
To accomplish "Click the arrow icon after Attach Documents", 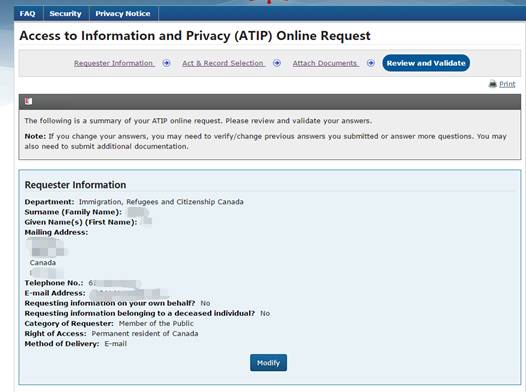I will 371,63.
